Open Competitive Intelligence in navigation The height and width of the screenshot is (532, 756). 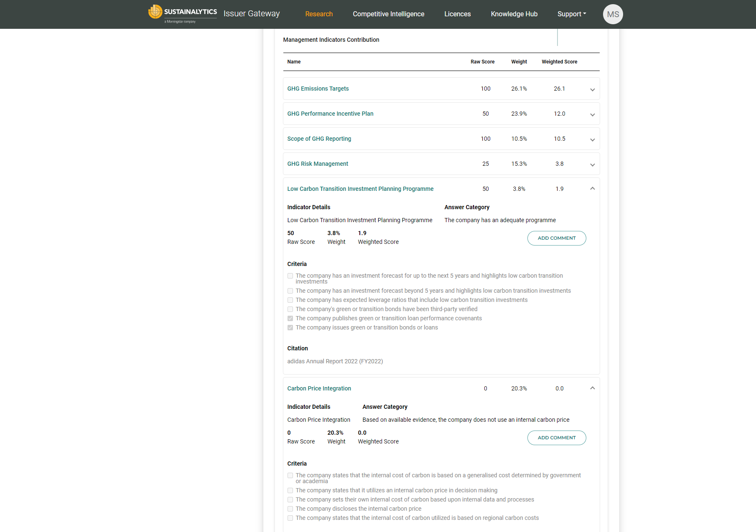click(x=388, y=14)
